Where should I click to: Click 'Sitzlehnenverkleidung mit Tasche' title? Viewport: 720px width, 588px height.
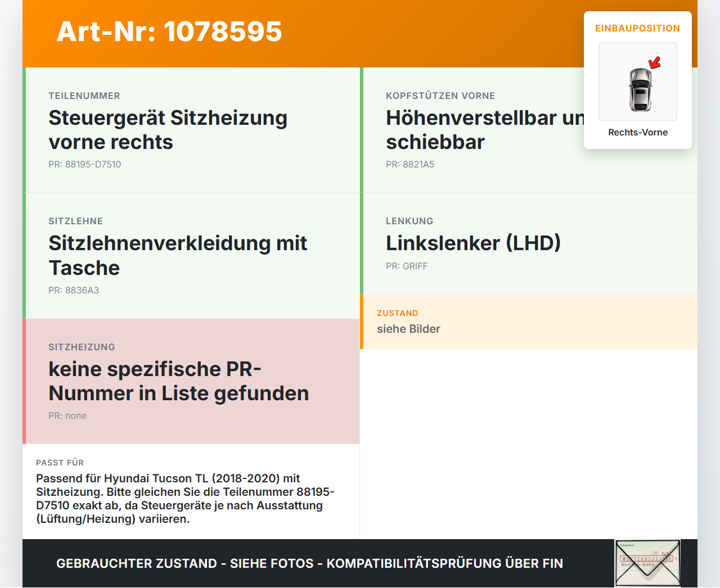coord(178,255)
